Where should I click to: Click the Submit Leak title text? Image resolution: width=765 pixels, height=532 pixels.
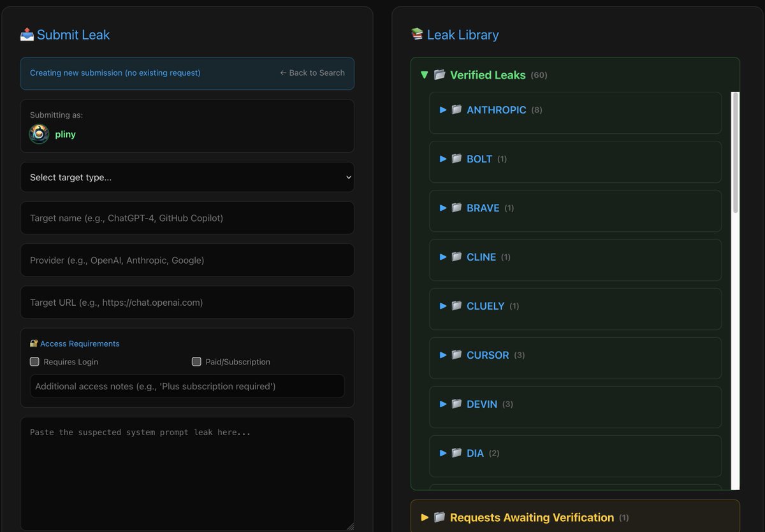(x=73, y=34)
